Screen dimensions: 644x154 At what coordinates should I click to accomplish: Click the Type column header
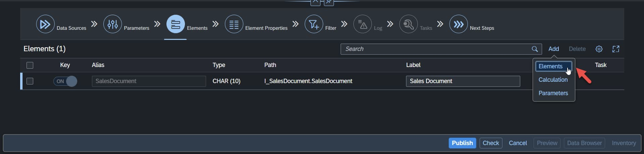coord(219,65)
